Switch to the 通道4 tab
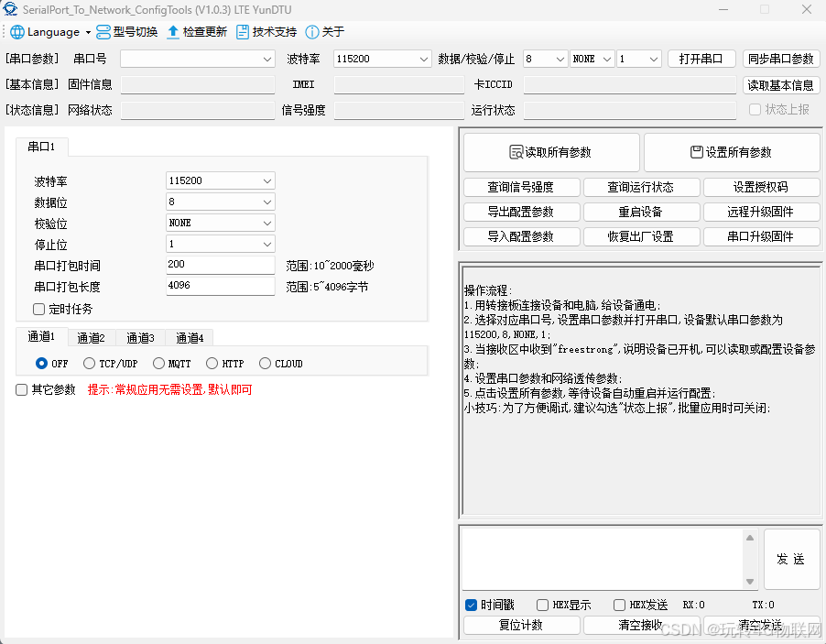826x644 pixels. click(x=190, y=337)
